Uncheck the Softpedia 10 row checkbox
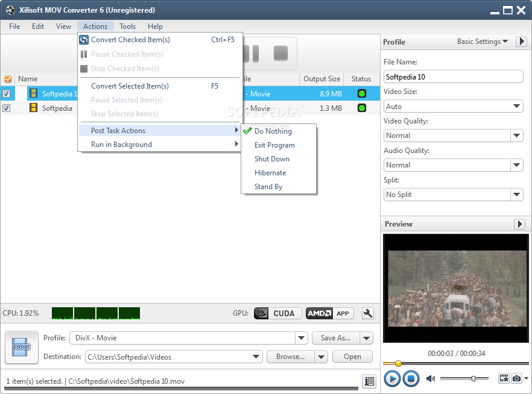 click(7, 93)
